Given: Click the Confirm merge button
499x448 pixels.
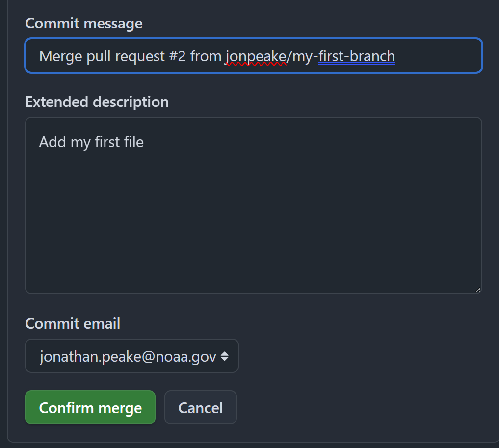Looking at the screenshot, I should [x=90, y=407].
